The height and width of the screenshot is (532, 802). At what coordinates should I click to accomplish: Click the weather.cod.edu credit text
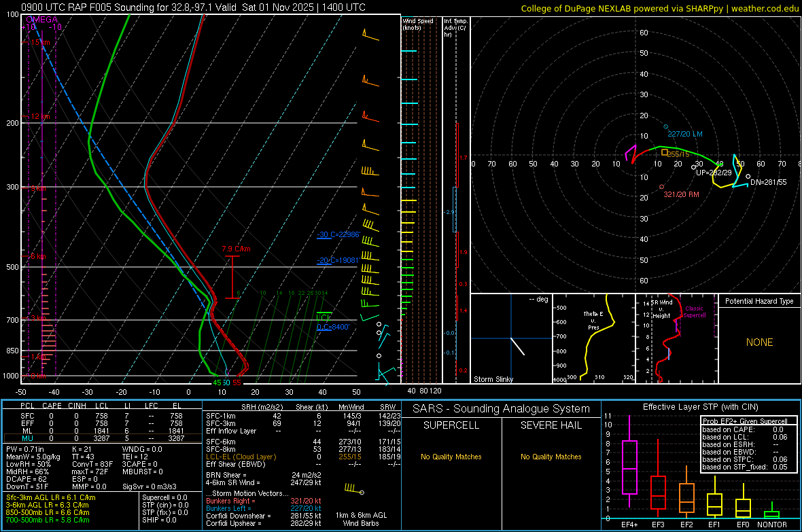(x=765, y=8)
